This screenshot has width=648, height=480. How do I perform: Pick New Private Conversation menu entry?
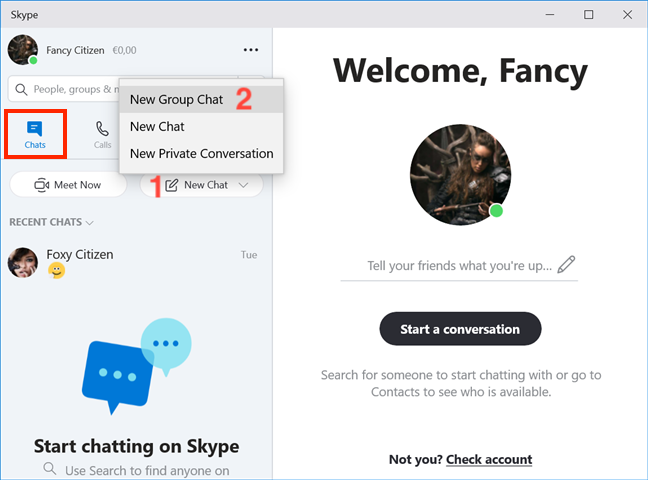(x=201, y=153)
